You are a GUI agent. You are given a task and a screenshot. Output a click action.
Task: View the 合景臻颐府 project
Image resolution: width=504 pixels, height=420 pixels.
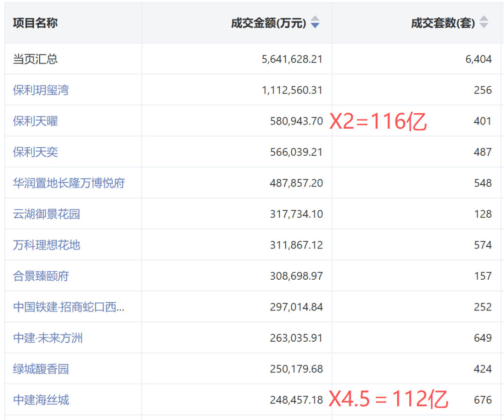[41, 276]
